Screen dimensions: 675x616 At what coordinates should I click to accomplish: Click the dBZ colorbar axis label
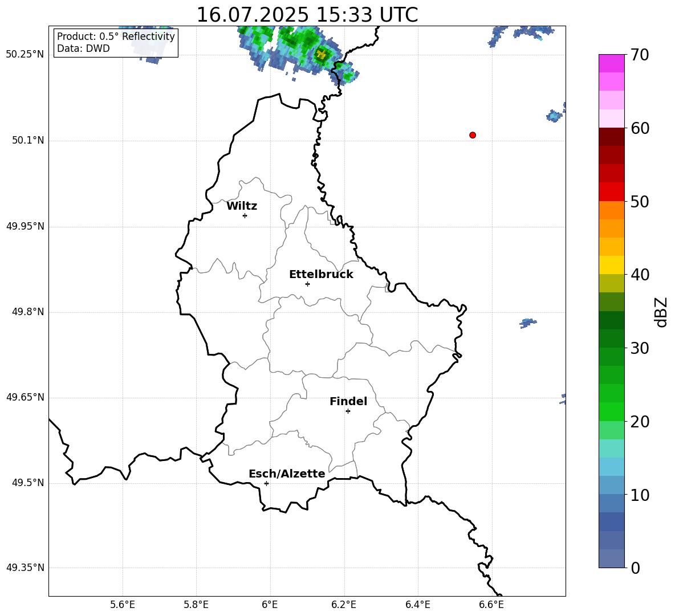click(660, 312)
